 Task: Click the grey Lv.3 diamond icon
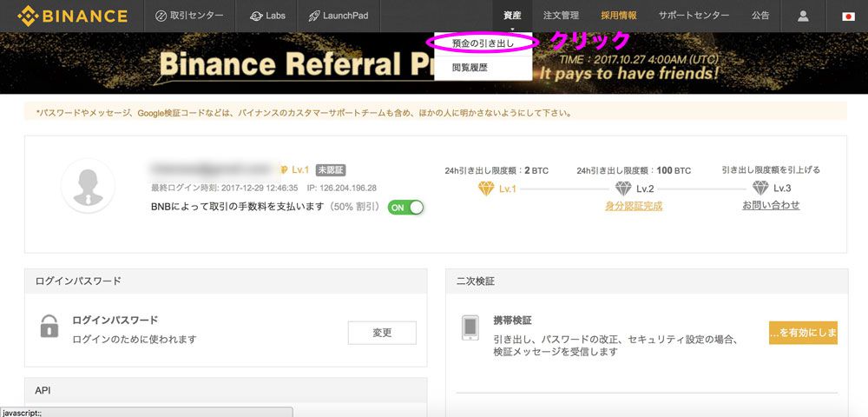click(x=760, y=189)
